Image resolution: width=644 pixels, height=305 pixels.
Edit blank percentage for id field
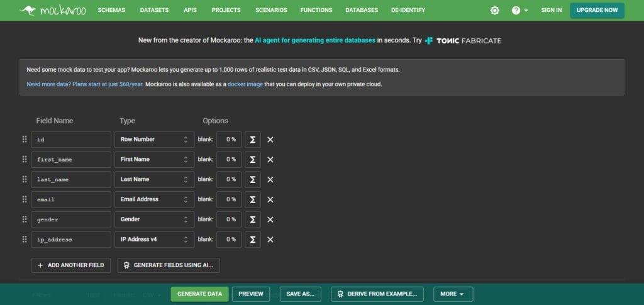229,140
